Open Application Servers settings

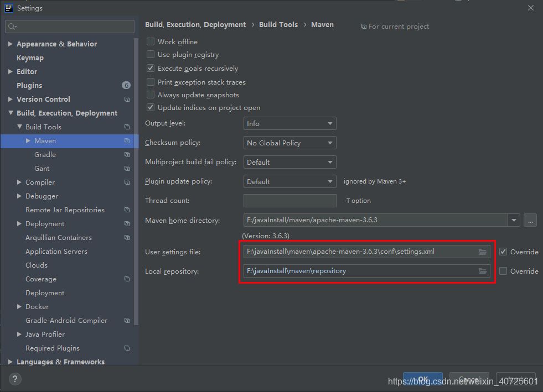[56, 252]
